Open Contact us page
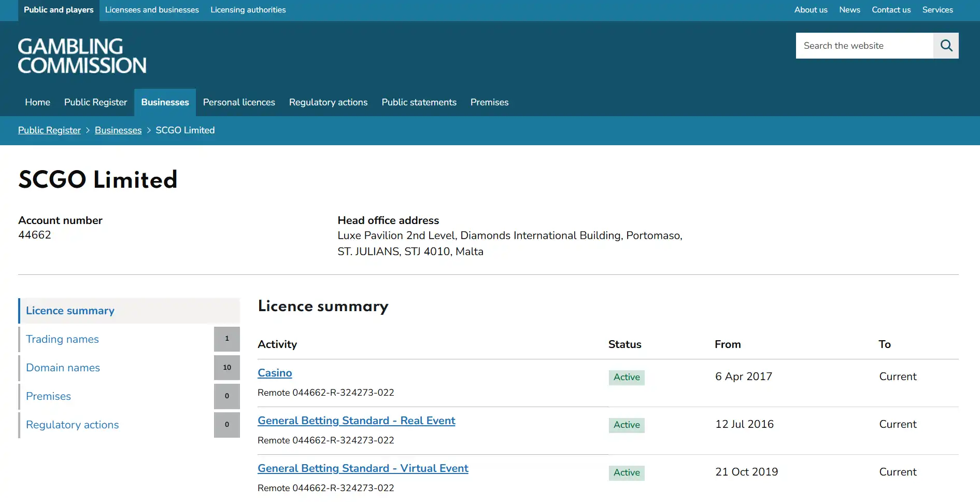Screen dimensions: 980x502 click(891, 10)
